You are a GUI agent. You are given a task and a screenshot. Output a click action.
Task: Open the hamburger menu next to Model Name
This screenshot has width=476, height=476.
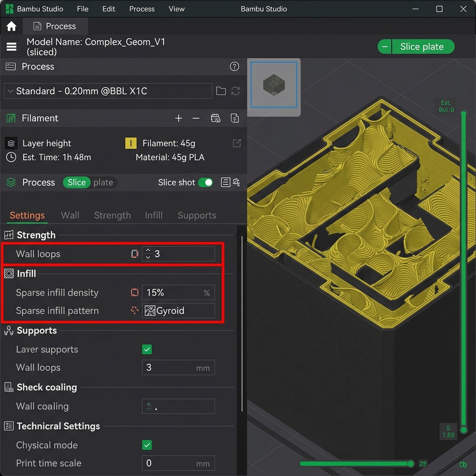12,47
